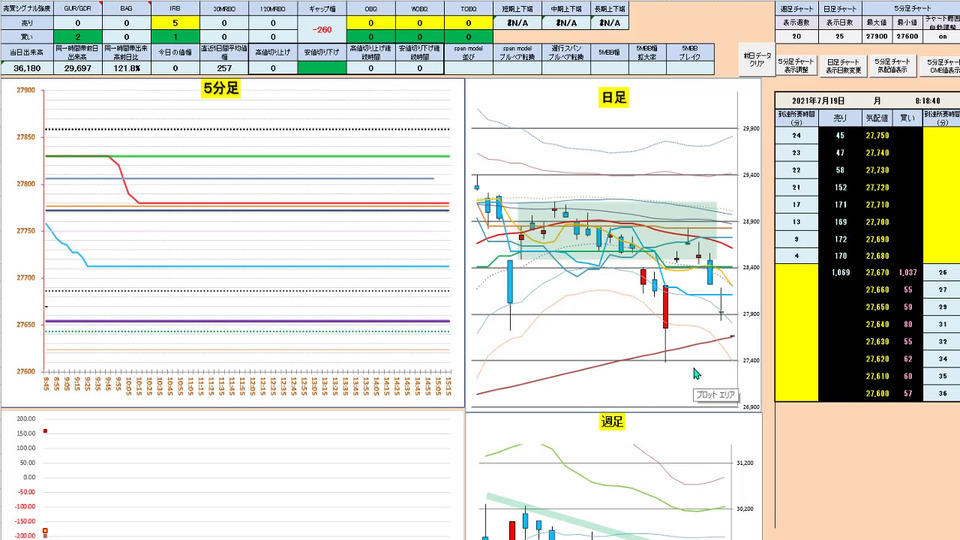The image size is (960, 540).
Task: Select the green cell under 安値切り下げ
Action: (322, 68)
